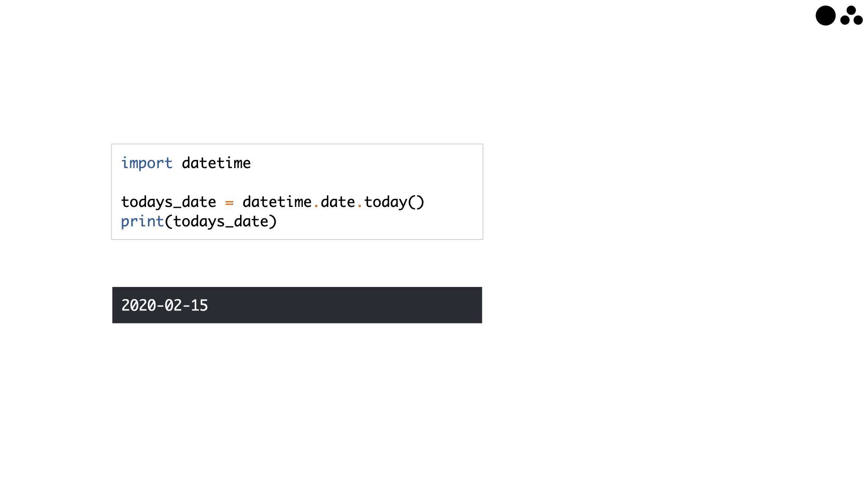This screenshot has height=488, width=868.
Task: Click the day 15 in output
Action: click(199, 305)
